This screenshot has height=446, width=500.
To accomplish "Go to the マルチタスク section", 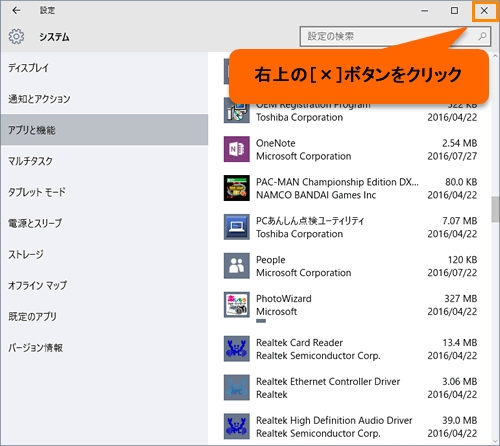I will pyautogui.click(x=104, y=161).
